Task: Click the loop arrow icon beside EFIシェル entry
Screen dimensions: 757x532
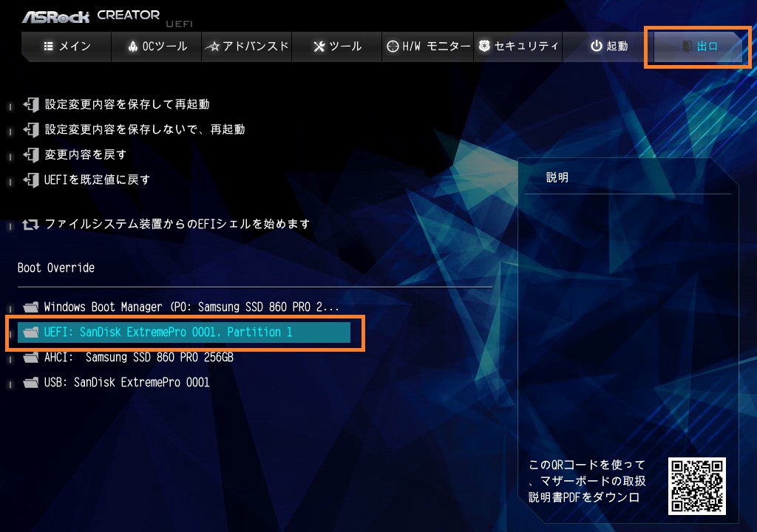Action: click(x=30, y=225)
